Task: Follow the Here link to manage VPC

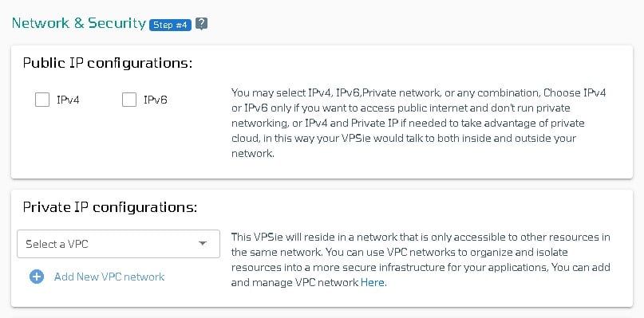Action: [x=373, y=282]
